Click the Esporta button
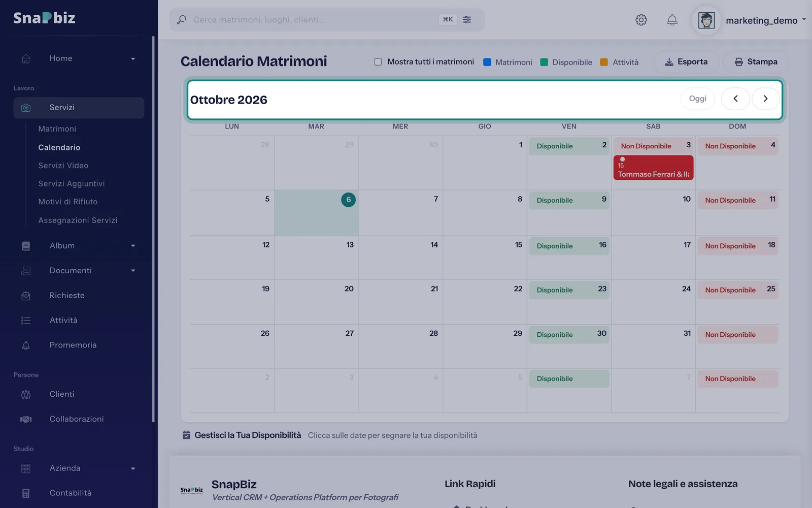 point(686,62)
